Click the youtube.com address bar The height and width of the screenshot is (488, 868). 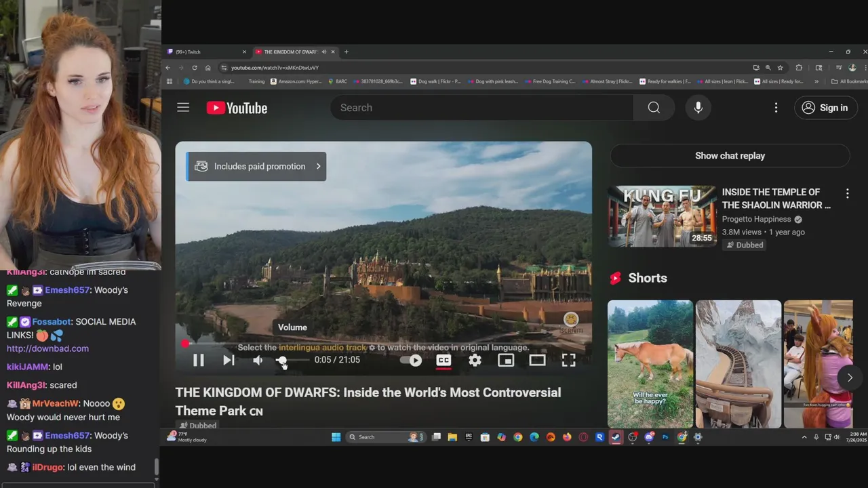point(485,68)
